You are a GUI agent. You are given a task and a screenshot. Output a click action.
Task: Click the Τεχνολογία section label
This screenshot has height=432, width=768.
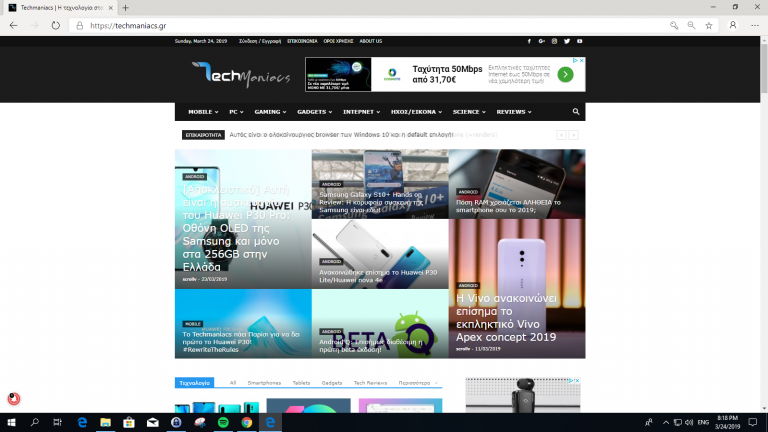(194, 383)
